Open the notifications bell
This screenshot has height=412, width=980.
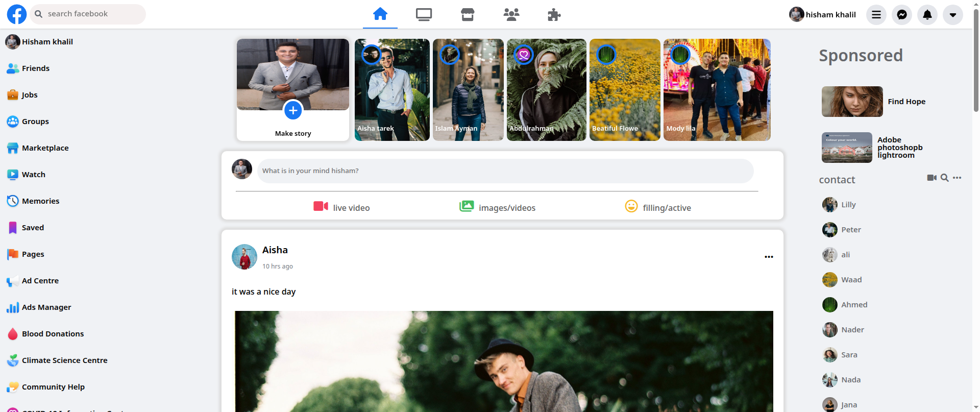[x=927, y=15]
